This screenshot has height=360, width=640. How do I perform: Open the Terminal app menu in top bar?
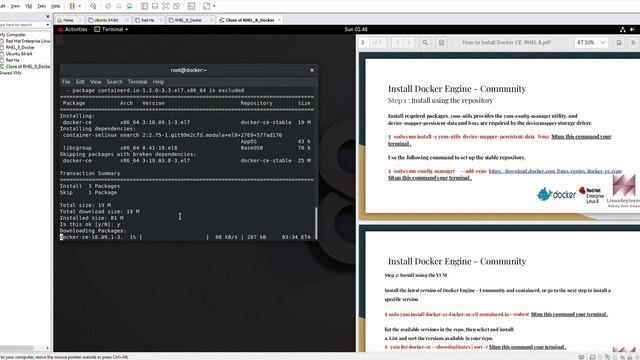click(x=111, y=29)
